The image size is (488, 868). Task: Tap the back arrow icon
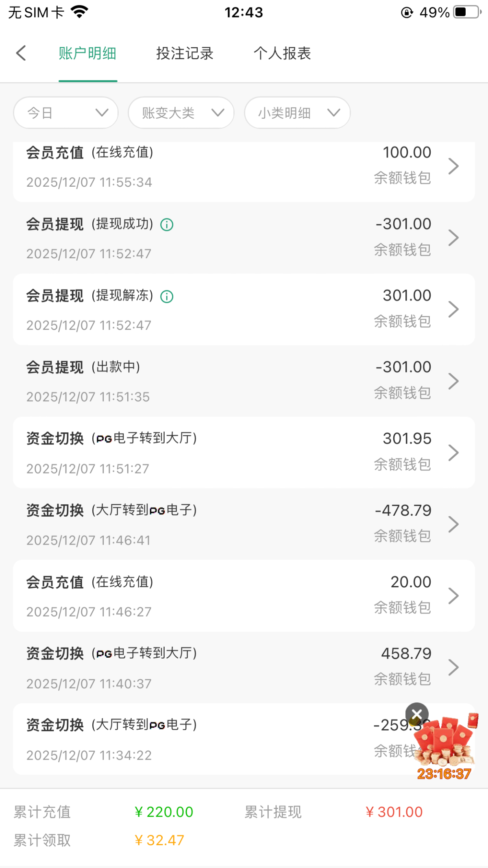(21, 53)
